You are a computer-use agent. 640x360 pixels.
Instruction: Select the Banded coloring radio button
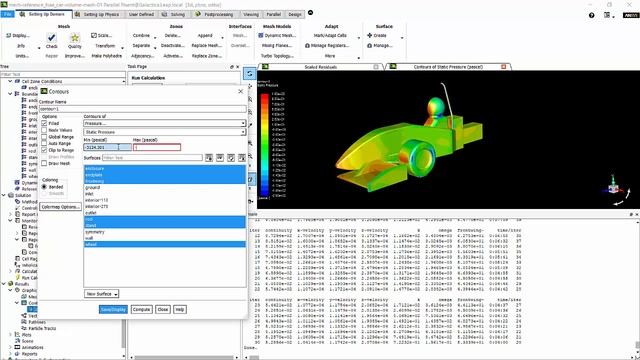[44, 187]
